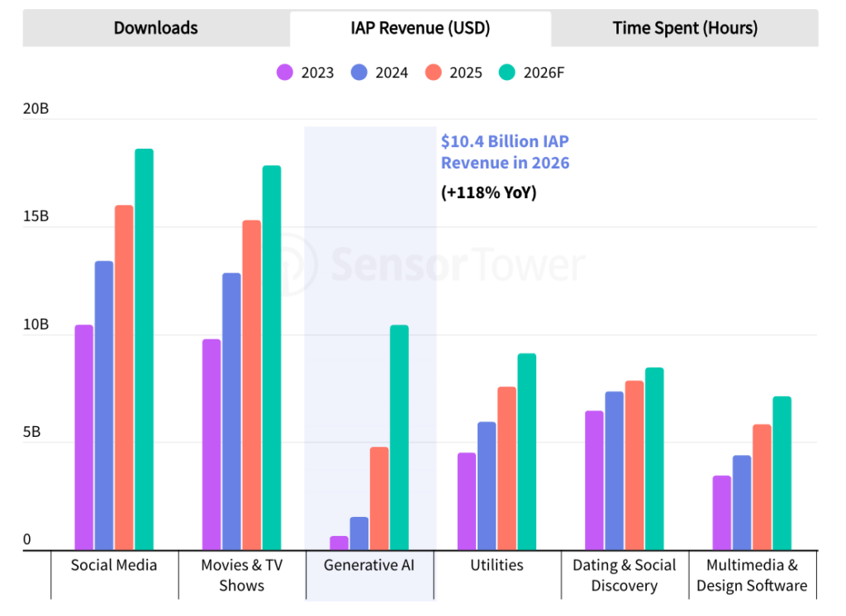The width and height of the screenshot is (846, 616).
Task: Click the $10.4 Billion IAP Revenue annotation
Action: [505, 152]
